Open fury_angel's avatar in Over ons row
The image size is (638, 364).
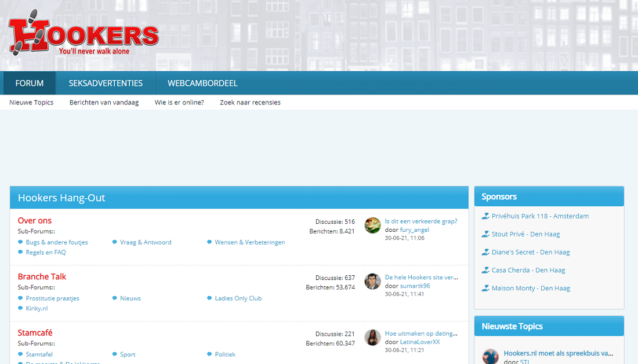(x=372, y=225)
